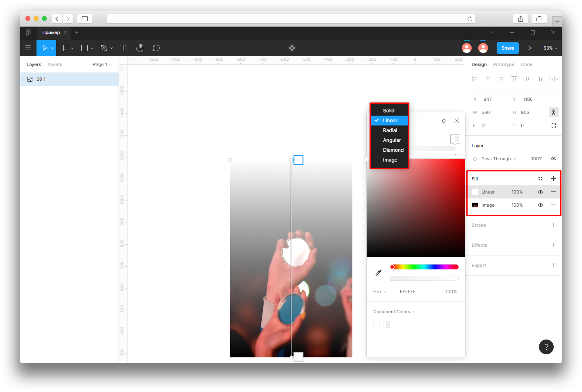Switch to the Prototype tab
The width and height of the screenshot is (582, 392).
click(x=504, y=64)
